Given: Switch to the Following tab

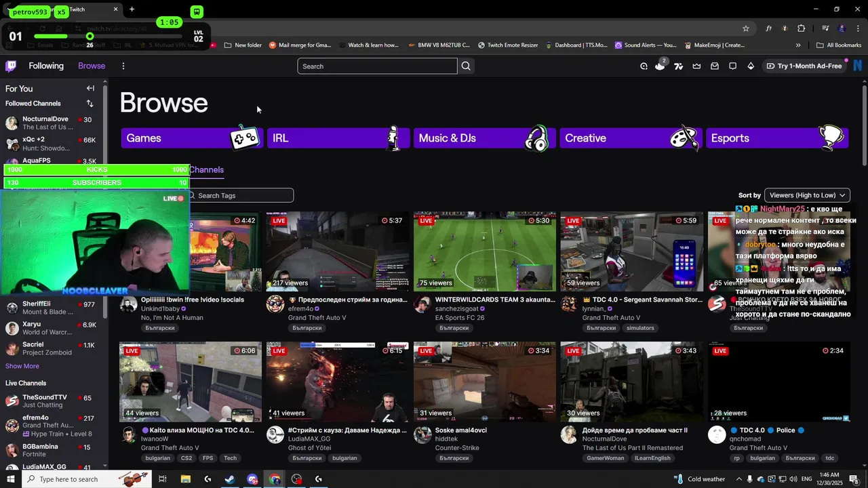Looking at the screenshot, I should pyautogui.click(x=46, y=66).
